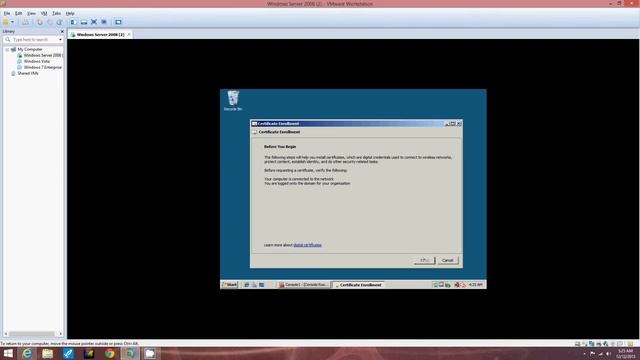Click the send Ctrl+Alt+Del toolbar icon
The image size is (640, 360).
26,22
